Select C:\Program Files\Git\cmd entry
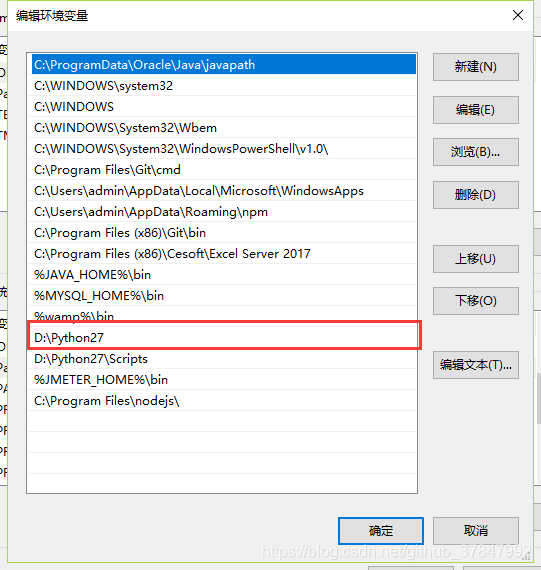 (222, 170)
